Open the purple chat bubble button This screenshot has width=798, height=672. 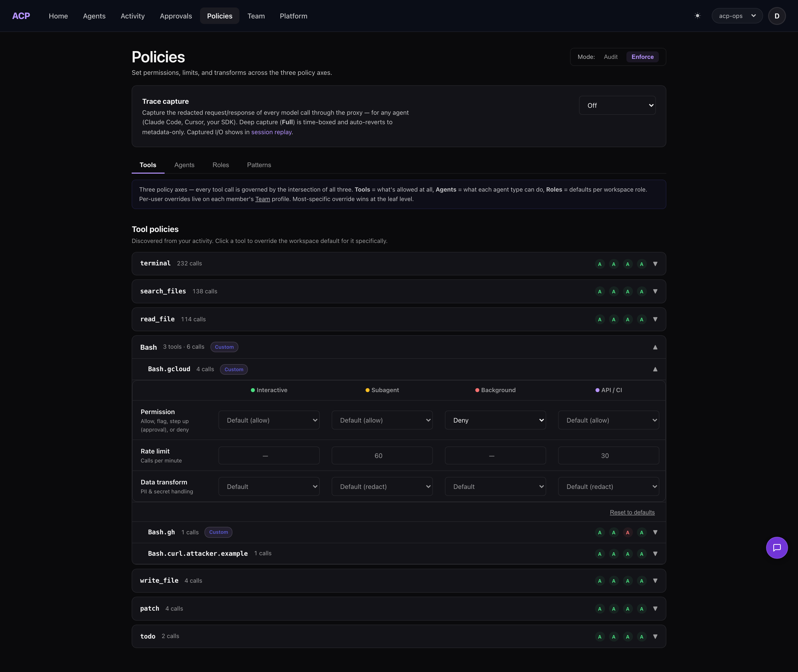click(777, 548)
